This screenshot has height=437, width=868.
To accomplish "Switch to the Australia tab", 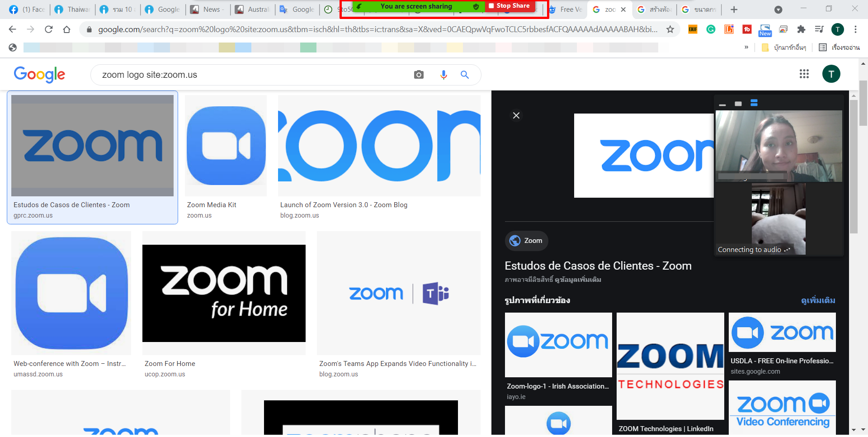I will [x=252, y=9].
